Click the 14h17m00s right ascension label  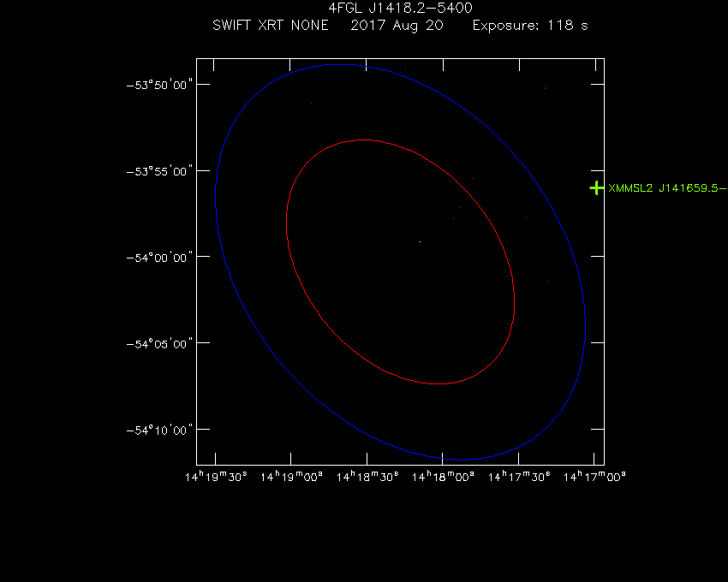coord(594,477)
